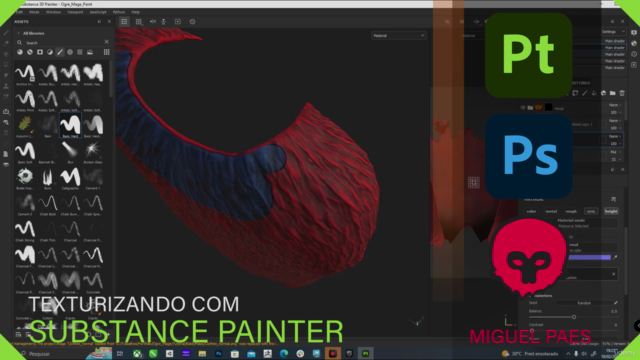
Task: Hide the Metal folder layer eye icon
Action: click(522, 108)
